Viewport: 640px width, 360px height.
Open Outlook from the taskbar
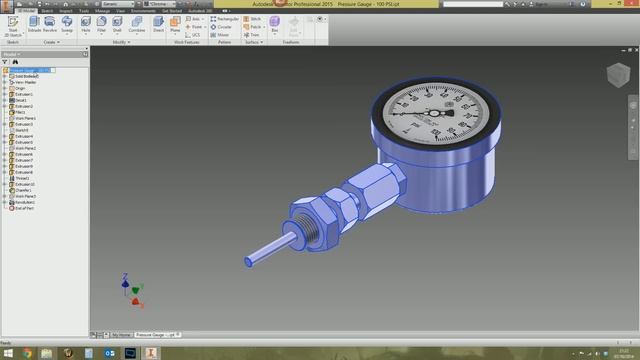tap(109, 353)
